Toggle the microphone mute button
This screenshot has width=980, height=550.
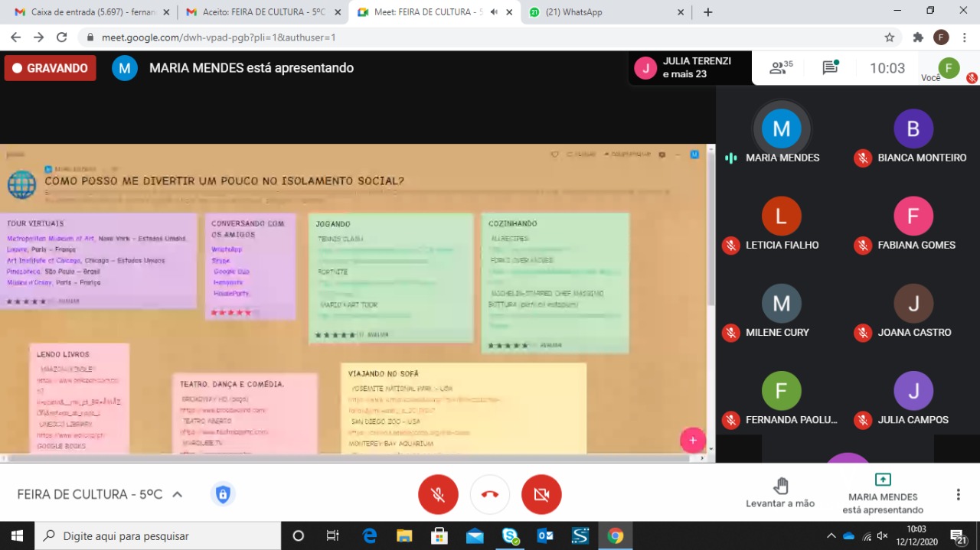(438, 494)
